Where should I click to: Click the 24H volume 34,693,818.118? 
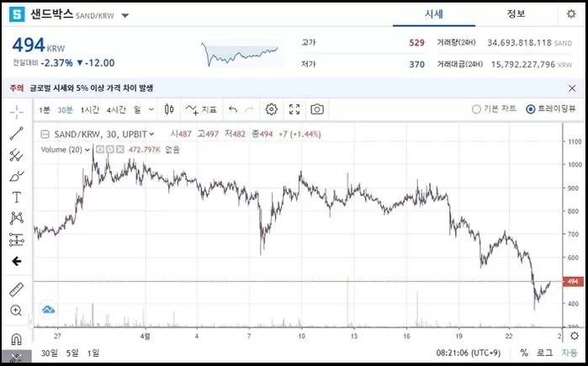tap(519, 43)
